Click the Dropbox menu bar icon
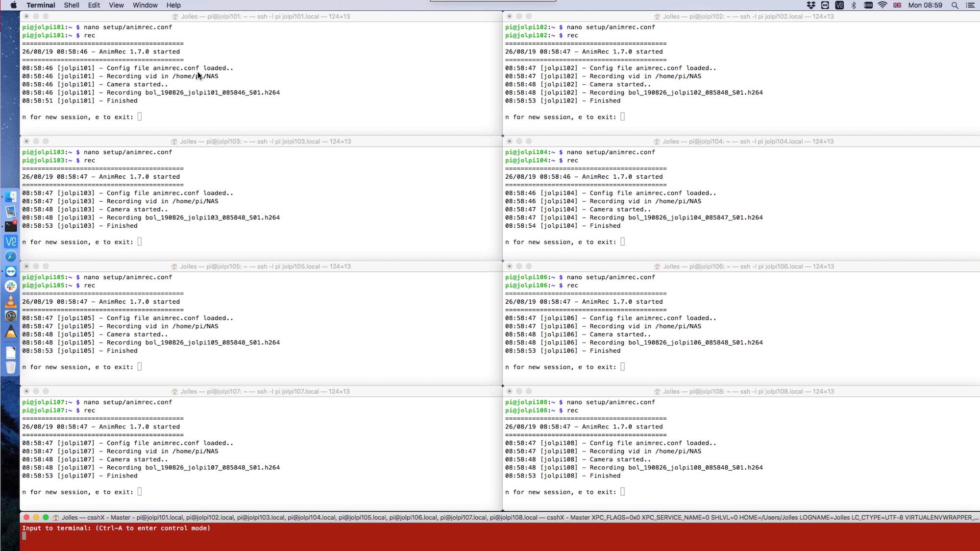This screenshot has height=551, width=980. (811, 5)
